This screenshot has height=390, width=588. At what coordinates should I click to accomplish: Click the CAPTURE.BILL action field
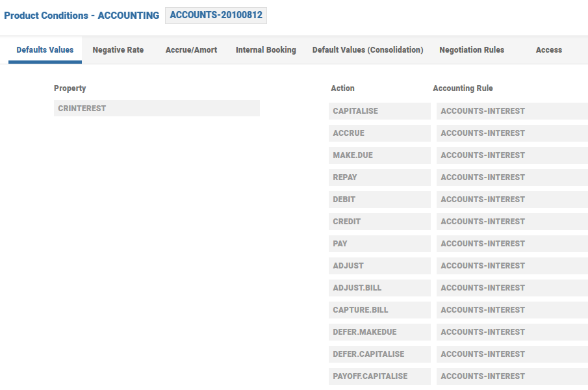click(379, 310)
